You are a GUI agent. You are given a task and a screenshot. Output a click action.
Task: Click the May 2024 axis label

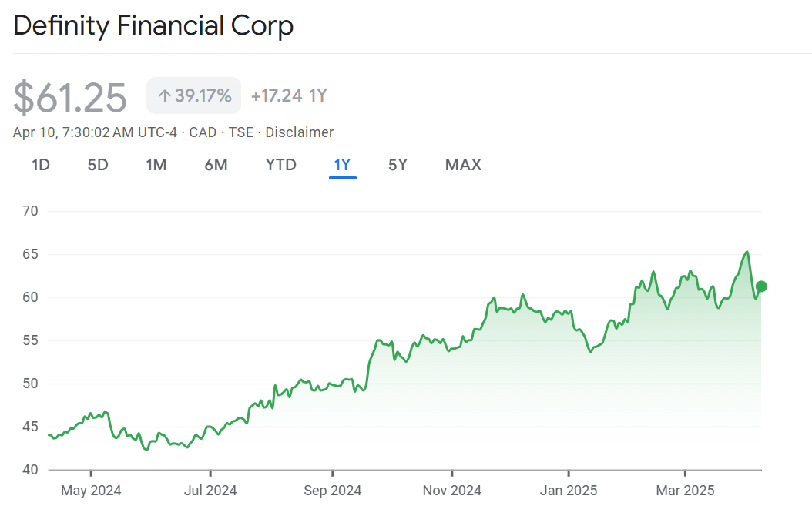pyautogui.click(x=91, y=490)
